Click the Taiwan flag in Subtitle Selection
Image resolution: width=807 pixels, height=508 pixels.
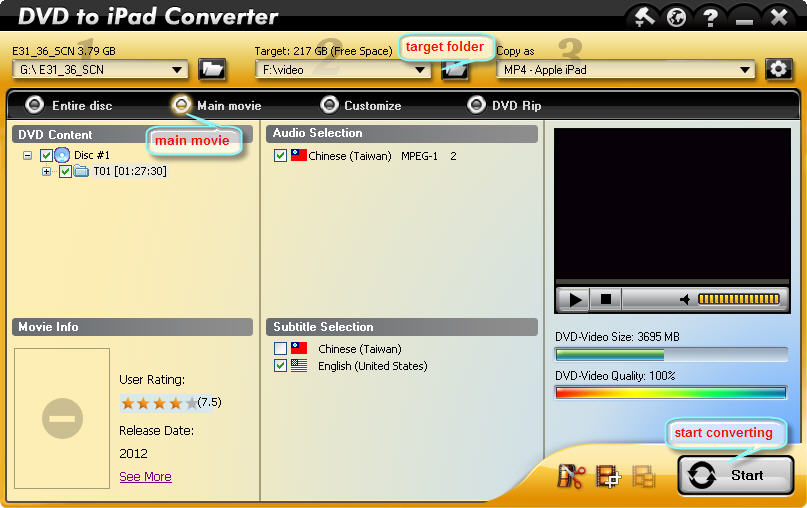[299, 348]
